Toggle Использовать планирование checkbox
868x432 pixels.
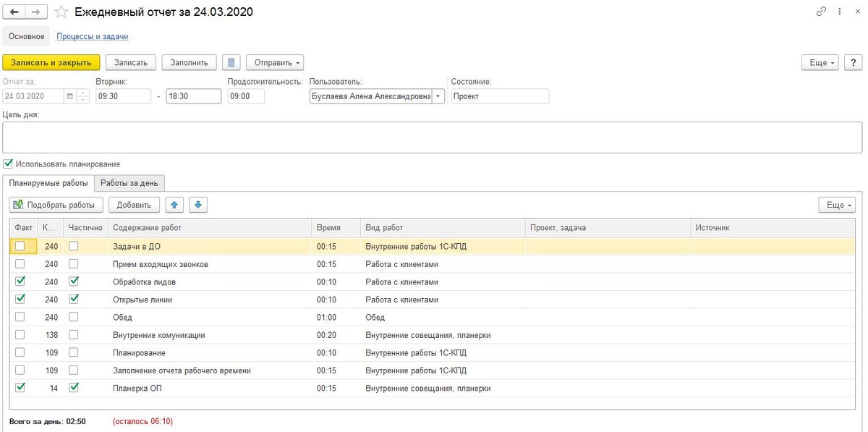tap(9, 164)
